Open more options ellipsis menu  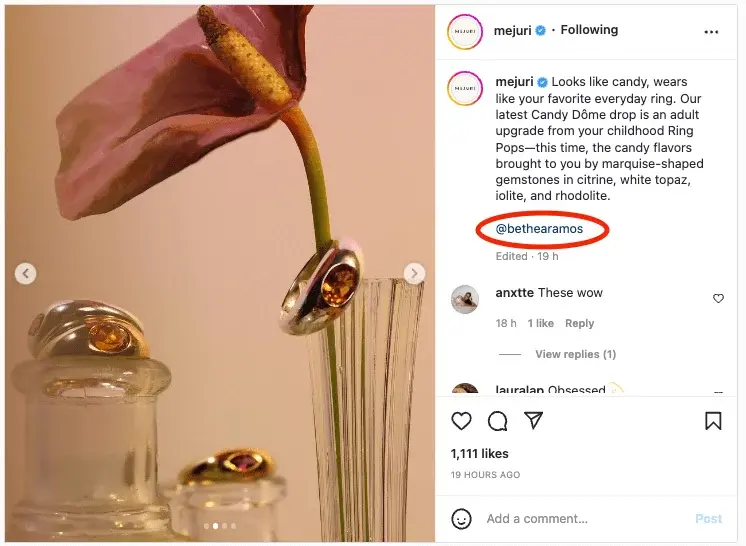coord(711,32)
